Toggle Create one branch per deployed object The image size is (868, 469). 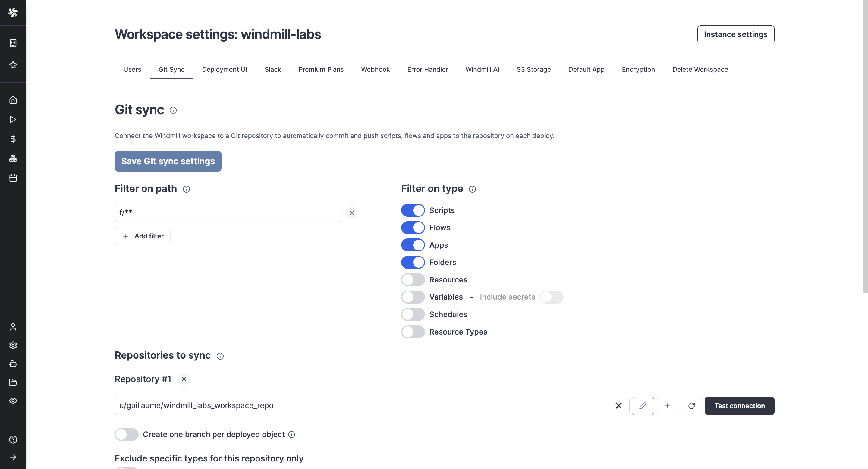(x=127, y=434)
